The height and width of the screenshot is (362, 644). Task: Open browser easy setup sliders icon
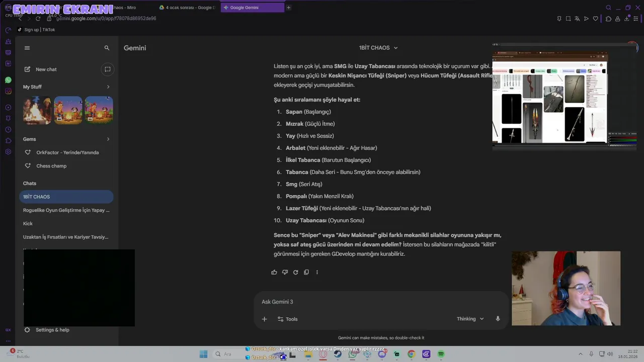636,19
